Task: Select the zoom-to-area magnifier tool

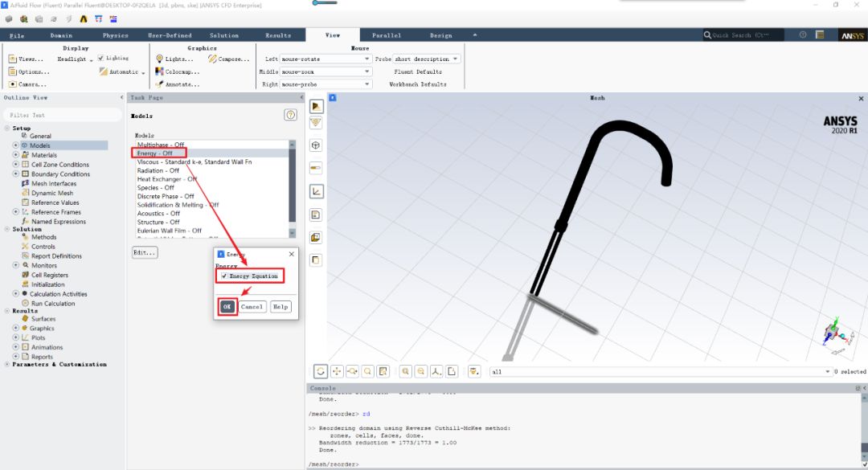Action: point(367,371)
